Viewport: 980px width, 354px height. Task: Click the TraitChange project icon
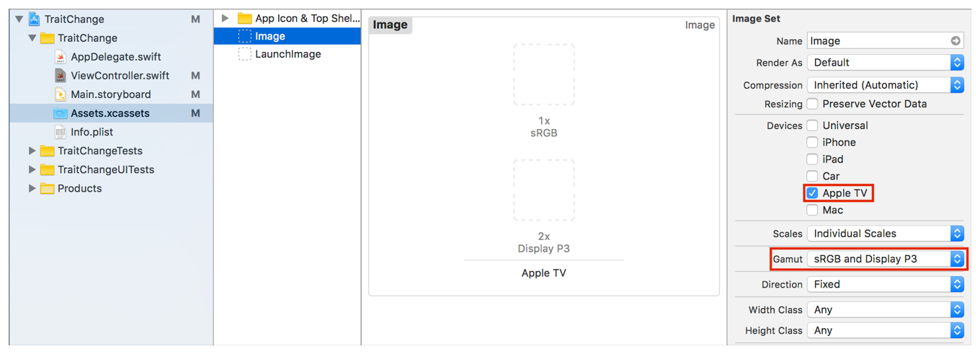[34, 19]
